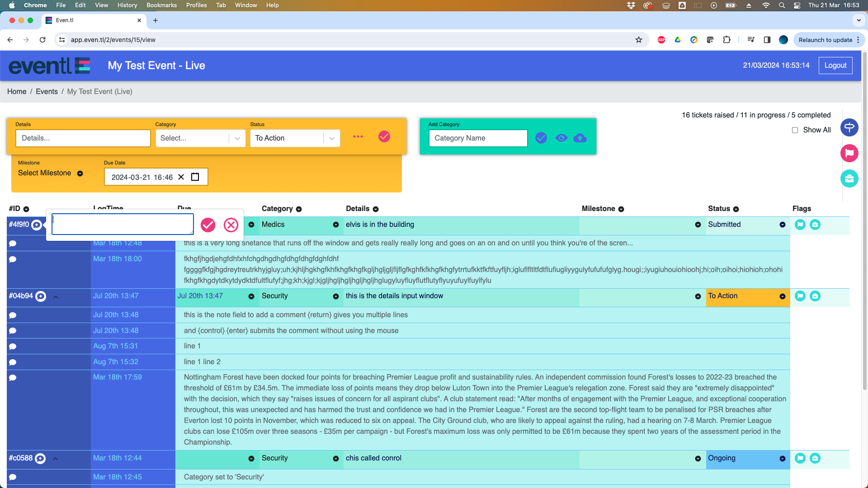
Task: Toggle the Show All checkbox
Action: (x=795, y=130)
